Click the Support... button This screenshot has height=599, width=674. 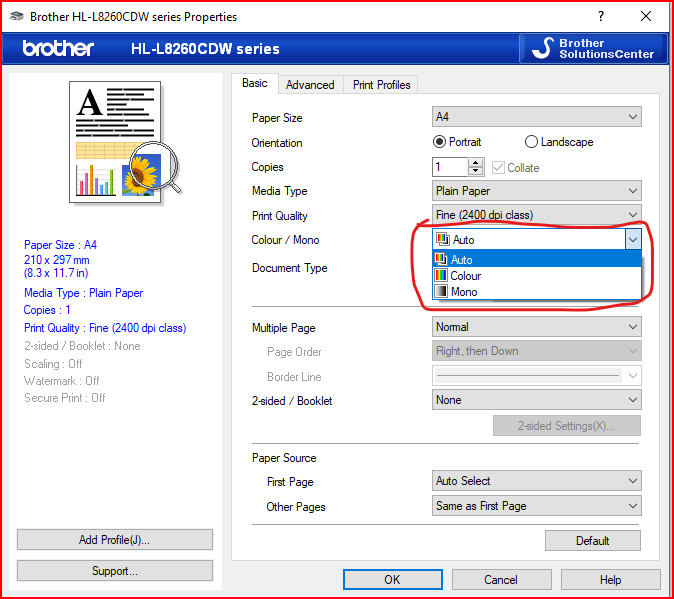[x=115, y=571]
